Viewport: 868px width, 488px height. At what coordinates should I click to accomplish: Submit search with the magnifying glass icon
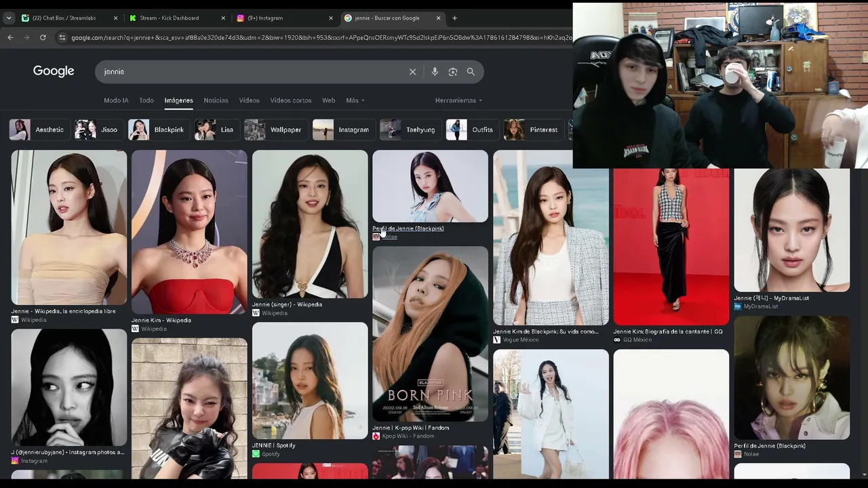coord(471,71)
